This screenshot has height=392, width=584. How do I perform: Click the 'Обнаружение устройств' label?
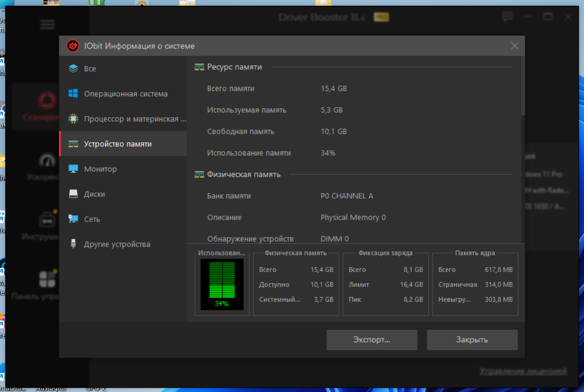(x=250, y=239)
